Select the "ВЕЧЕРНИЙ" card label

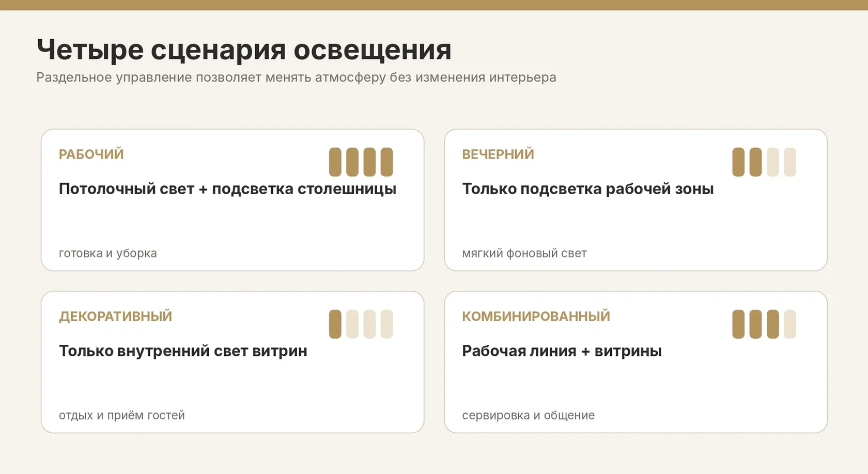498,154
